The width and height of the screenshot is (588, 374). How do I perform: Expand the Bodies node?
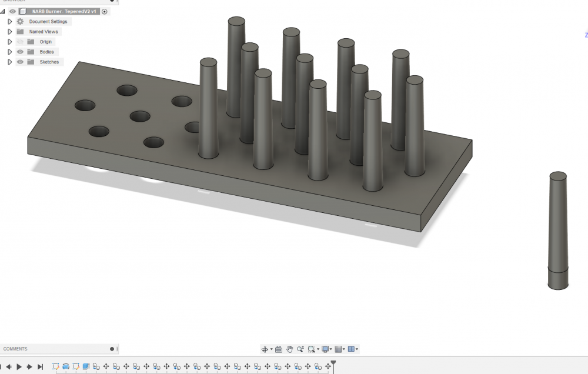[10, 52]
